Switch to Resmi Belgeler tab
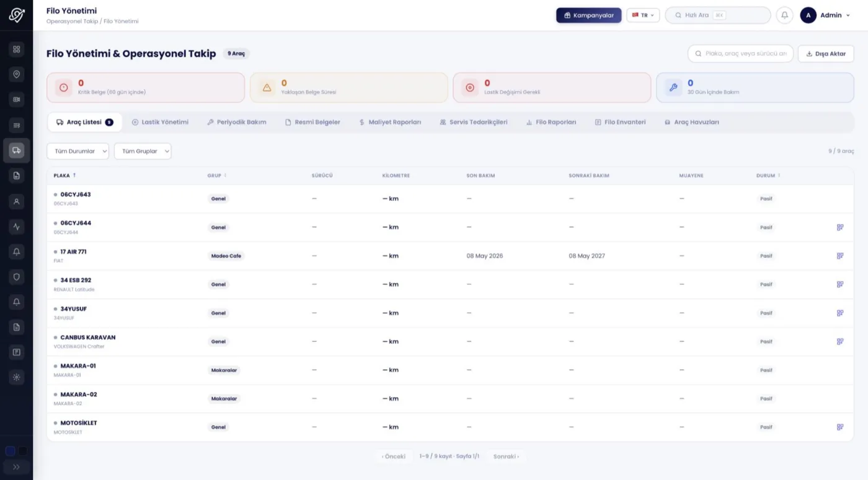 (x=312, y=122)
